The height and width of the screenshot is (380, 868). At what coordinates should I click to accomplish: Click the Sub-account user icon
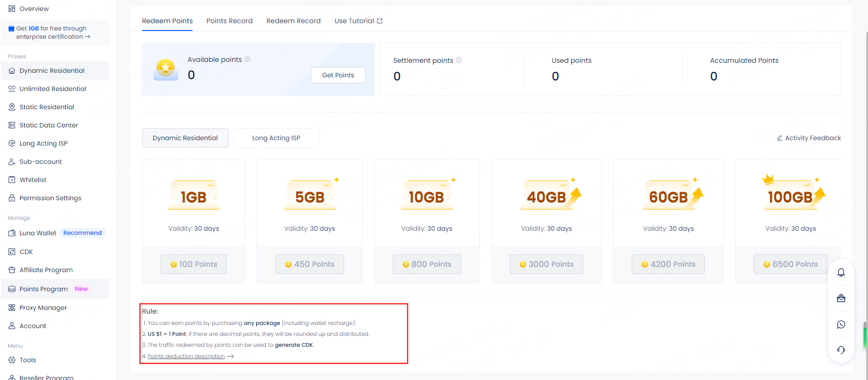tap(12, 162)
